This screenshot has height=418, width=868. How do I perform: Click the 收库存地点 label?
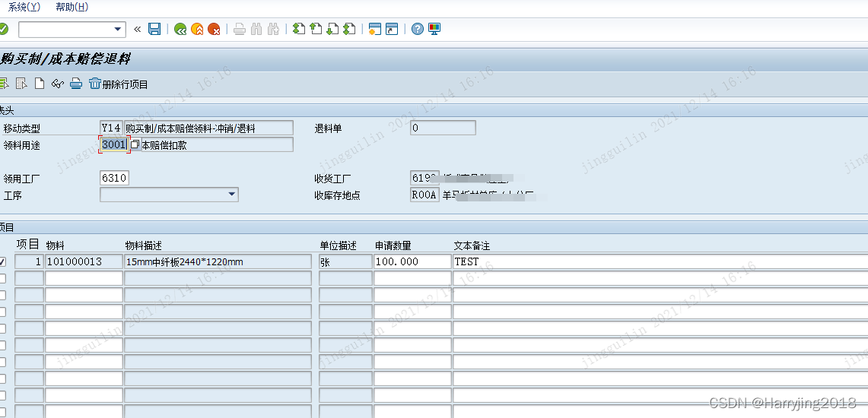pos(337,195)
